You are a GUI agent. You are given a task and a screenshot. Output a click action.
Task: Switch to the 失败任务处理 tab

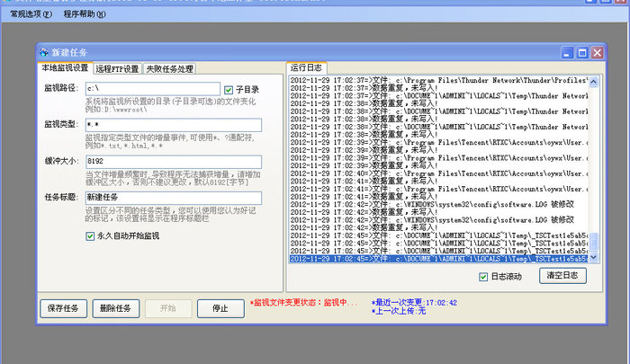169,69
